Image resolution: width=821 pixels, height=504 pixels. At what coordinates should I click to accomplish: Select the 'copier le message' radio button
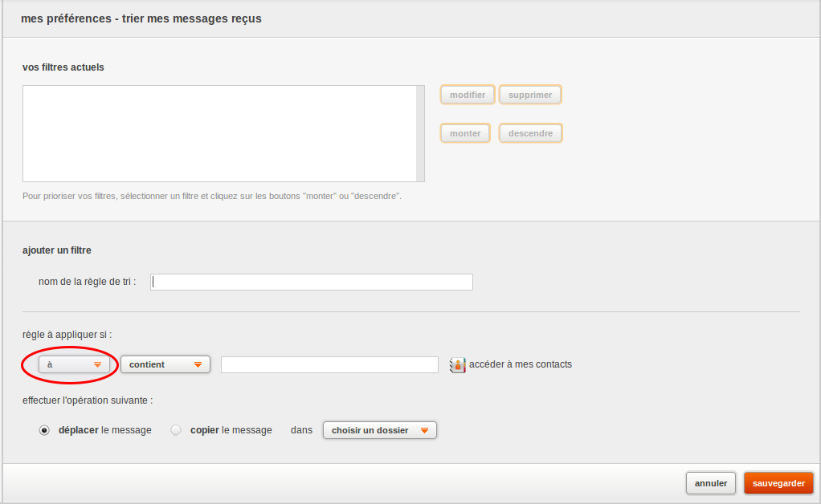[x=176, y=430]
